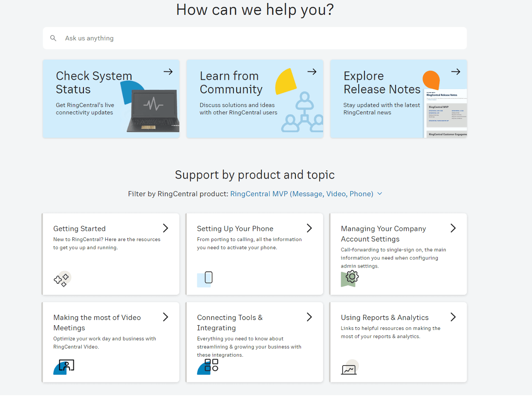Open Learn from Community card
The height and width of the screenshot is (396, 532).
[x=254, y=98]
